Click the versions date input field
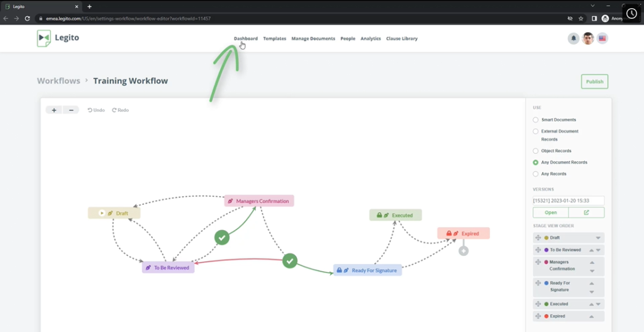Screen dimensions: 644x332 (568, 201)
